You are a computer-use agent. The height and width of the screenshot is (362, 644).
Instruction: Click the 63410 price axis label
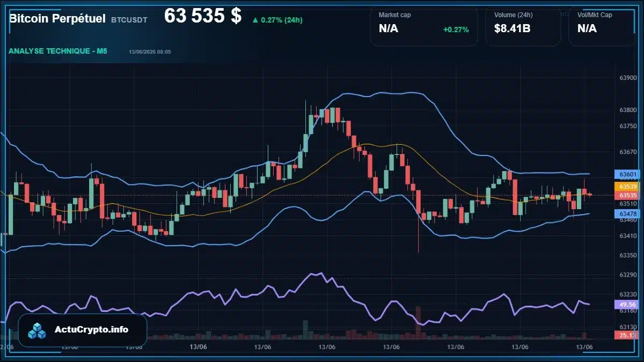628,235
